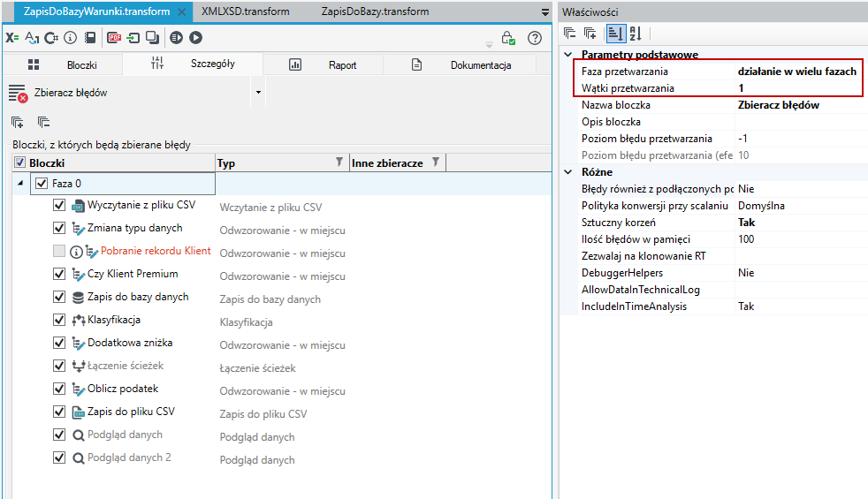Click CSV file icon of Zapis do pliku CSV
The width and height of the screenshot is (868, 499).
tap(78, 412)
